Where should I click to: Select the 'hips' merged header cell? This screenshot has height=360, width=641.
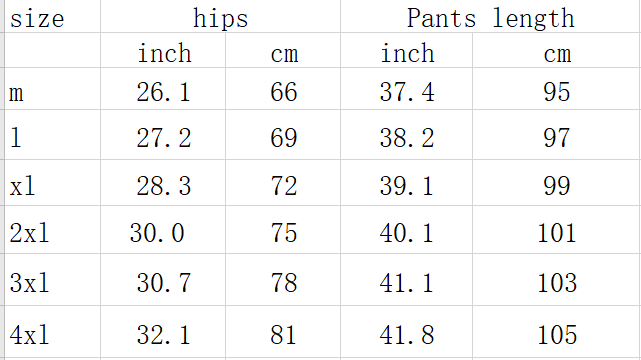pos(220,16)
